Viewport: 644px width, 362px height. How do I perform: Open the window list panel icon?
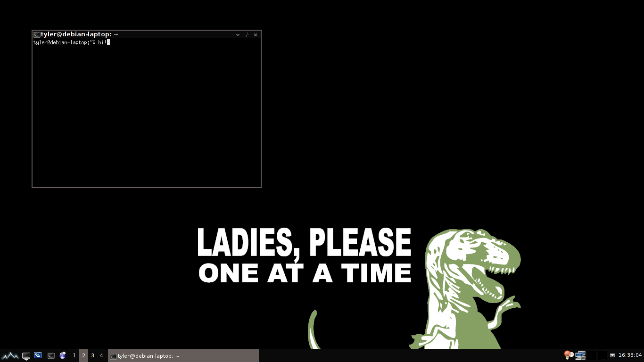pos(38,355)
